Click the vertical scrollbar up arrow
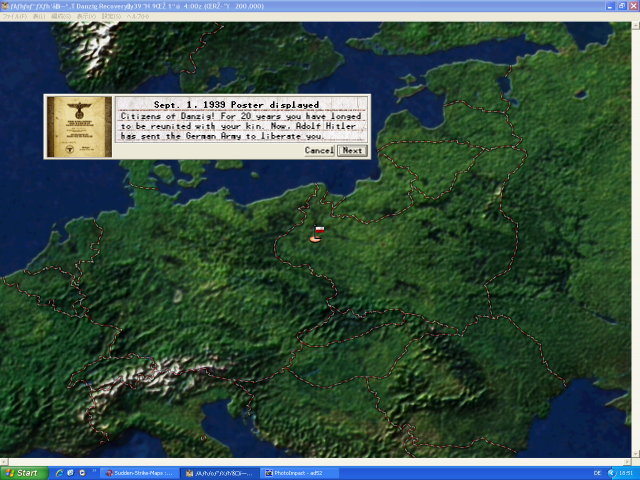 (636, 26)
